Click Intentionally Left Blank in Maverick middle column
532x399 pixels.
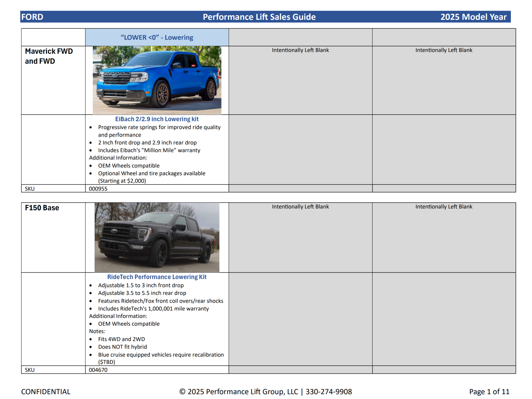pyautogui.click(x=300, y=50)
